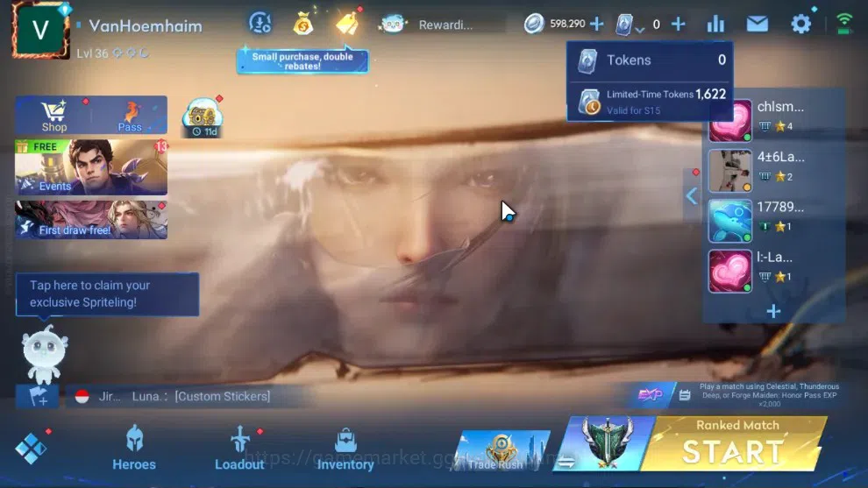868x488 pixels.
Task: Open the gold money bag offer
Action: coord(303,24)
